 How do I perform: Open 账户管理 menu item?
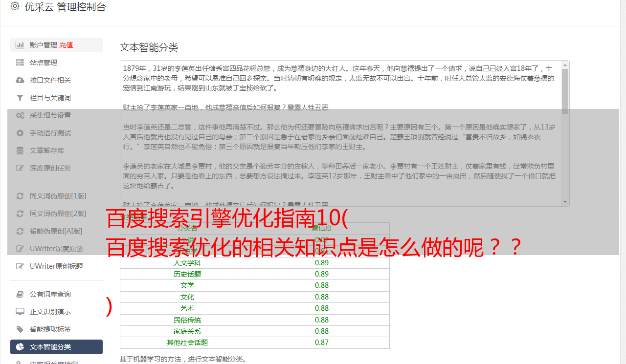[56, 45]
